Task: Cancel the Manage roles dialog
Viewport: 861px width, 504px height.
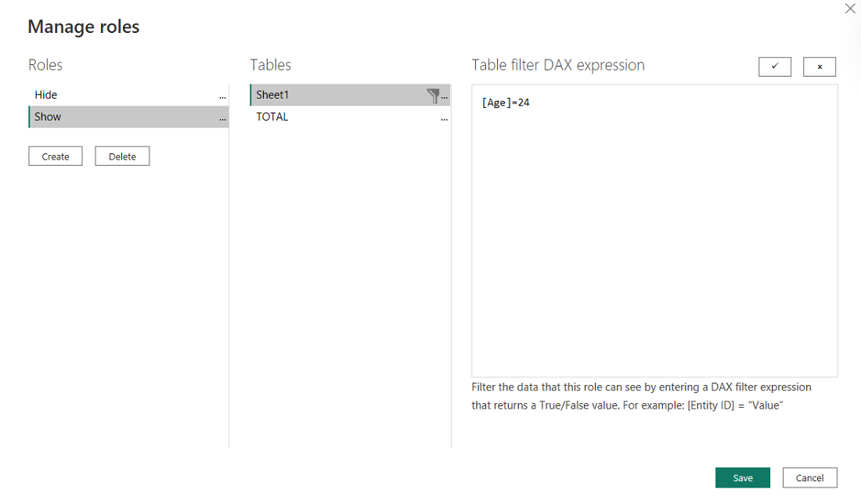Action: pyautogui.click(x=810, y=478)
